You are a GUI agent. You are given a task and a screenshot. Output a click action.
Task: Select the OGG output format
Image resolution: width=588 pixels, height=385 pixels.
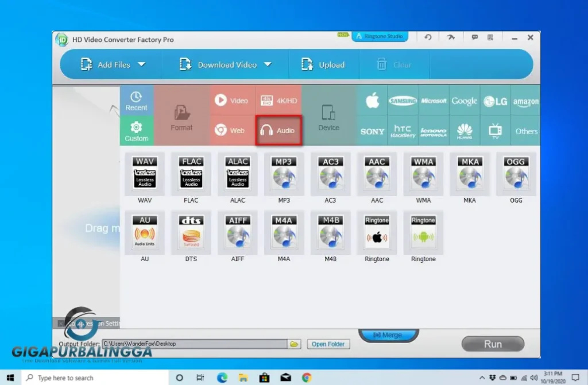pyautogui.click(x=516, y=175)
